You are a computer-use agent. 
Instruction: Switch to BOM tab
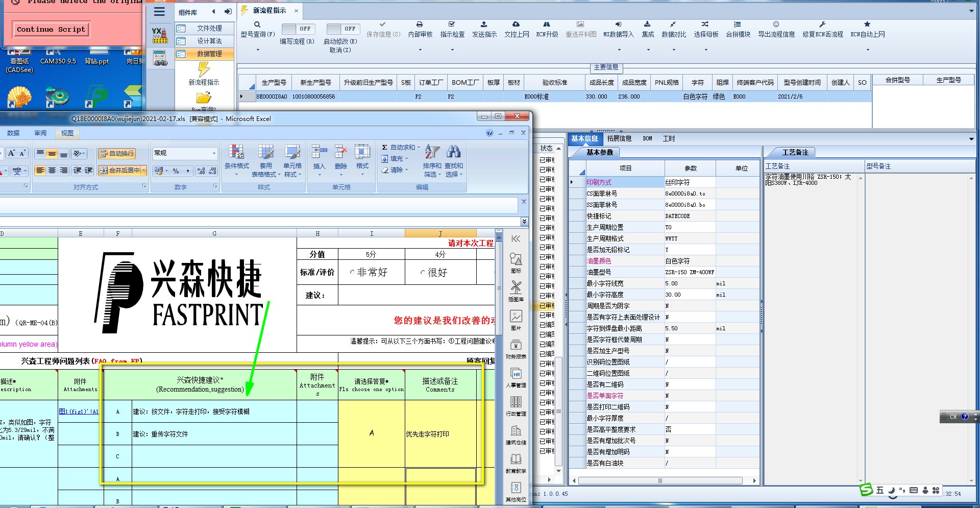pyautogui.click(x=647, y=139)
